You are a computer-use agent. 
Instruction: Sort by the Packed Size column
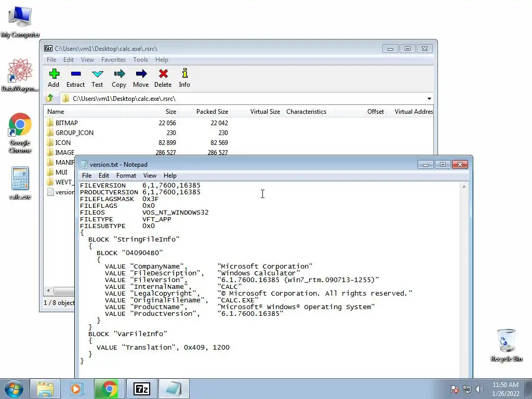[205, 112]
